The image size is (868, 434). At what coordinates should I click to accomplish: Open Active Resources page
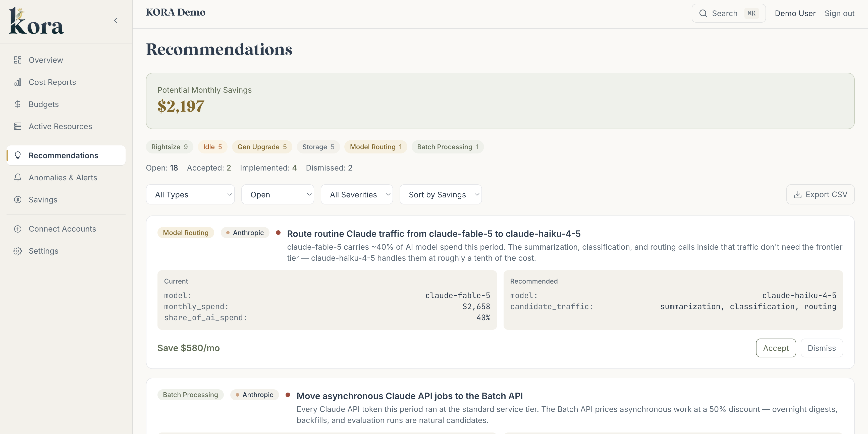(x=66, y=126)
